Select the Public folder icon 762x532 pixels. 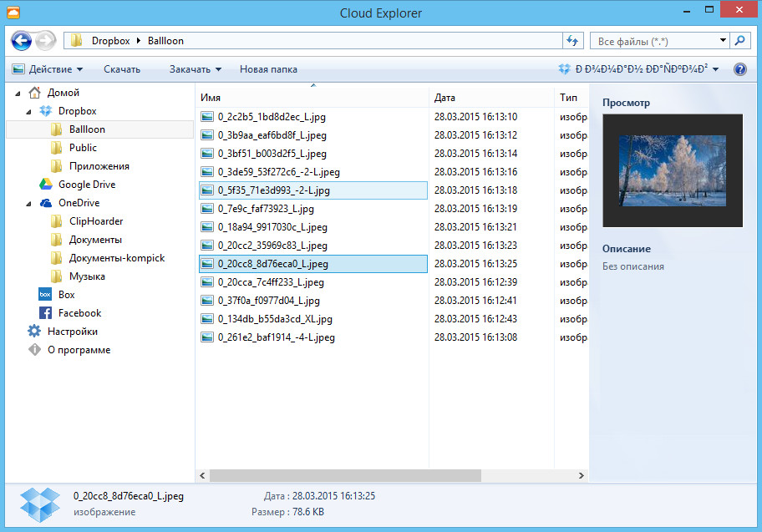pos(56,148)
